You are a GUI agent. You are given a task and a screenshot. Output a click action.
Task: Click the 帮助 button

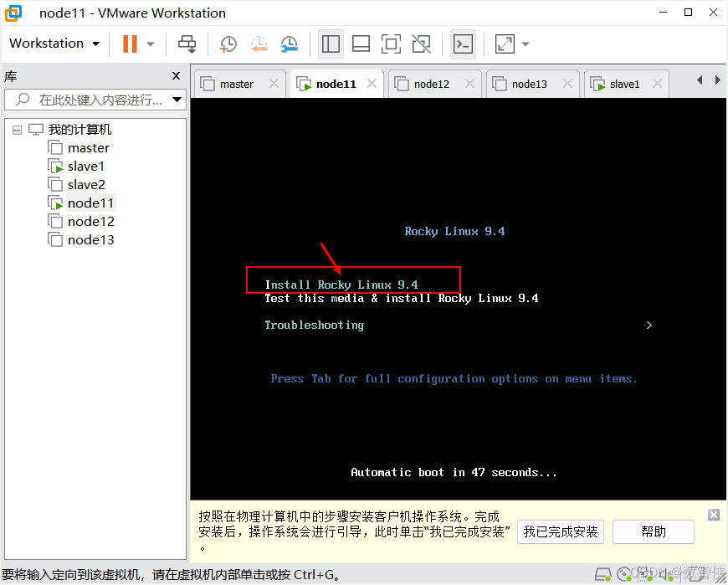pyautogui.click(x=653, y=531)
